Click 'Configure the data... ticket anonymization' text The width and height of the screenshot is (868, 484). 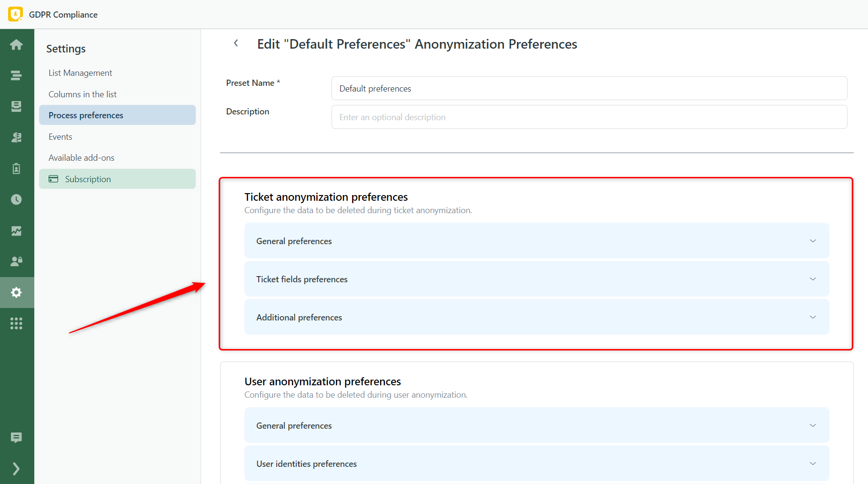[358, 210]
